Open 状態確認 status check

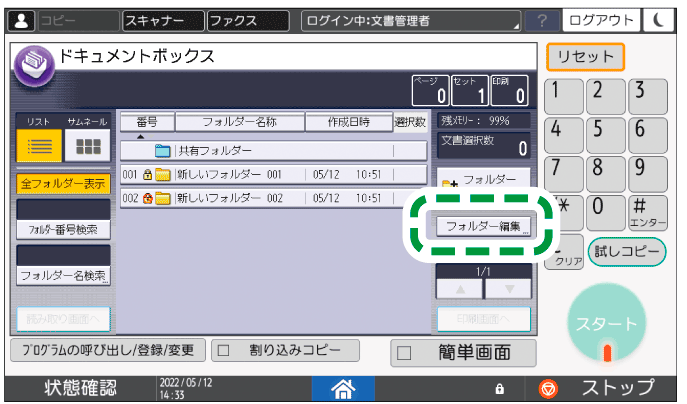pyautogui.click(x=81, y=388)
